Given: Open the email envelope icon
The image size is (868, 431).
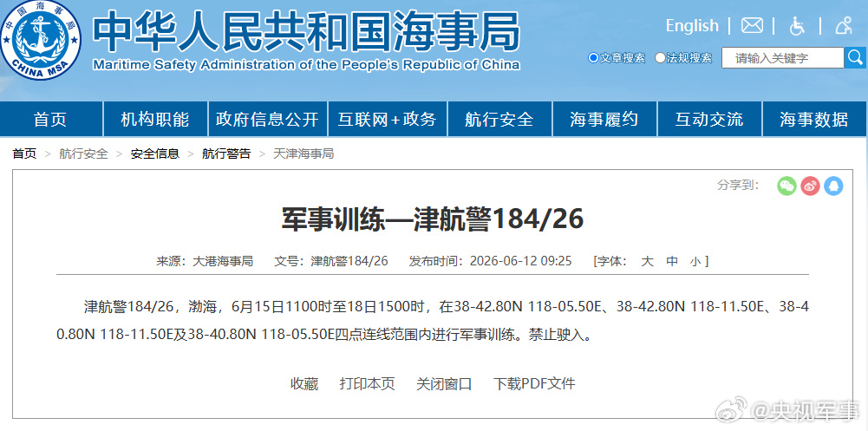Looking at the screenshot, I should pos(752,25).
